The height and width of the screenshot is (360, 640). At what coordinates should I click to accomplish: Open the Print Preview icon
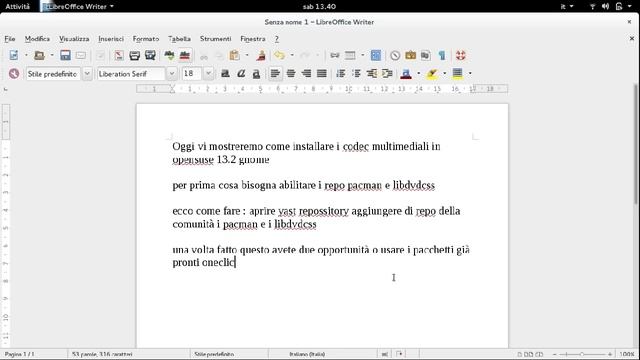coord(150,55)
